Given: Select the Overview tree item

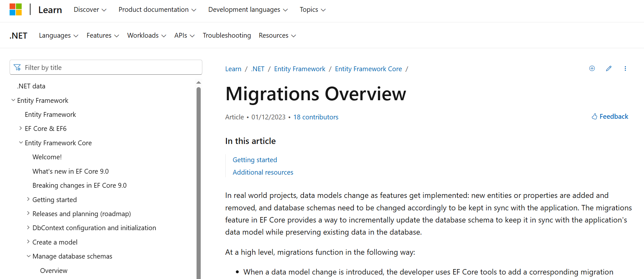Looking at the screenshot, I should coord(54,271).
